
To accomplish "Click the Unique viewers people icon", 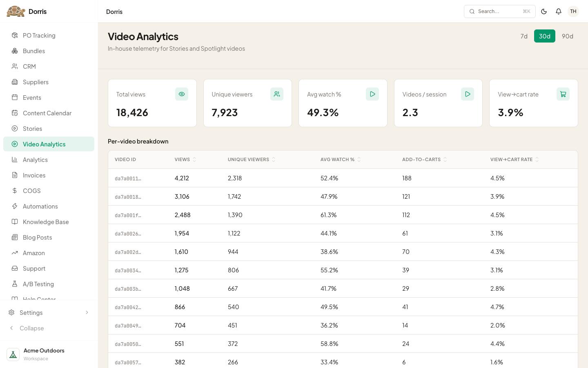I will (x=277, y=94).
